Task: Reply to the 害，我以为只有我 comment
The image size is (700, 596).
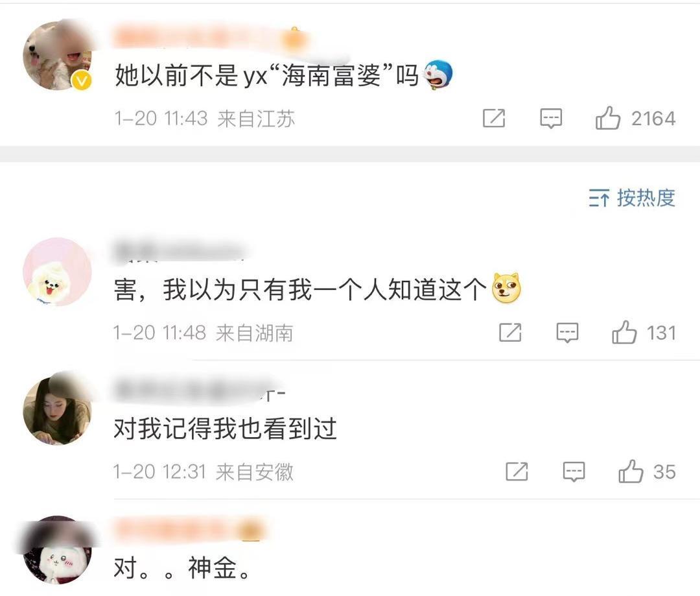Action: point(567,333)
